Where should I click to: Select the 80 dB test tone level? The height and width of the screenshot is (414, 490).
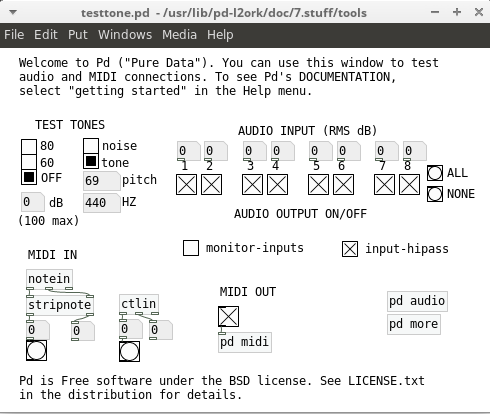click(29, 147)
